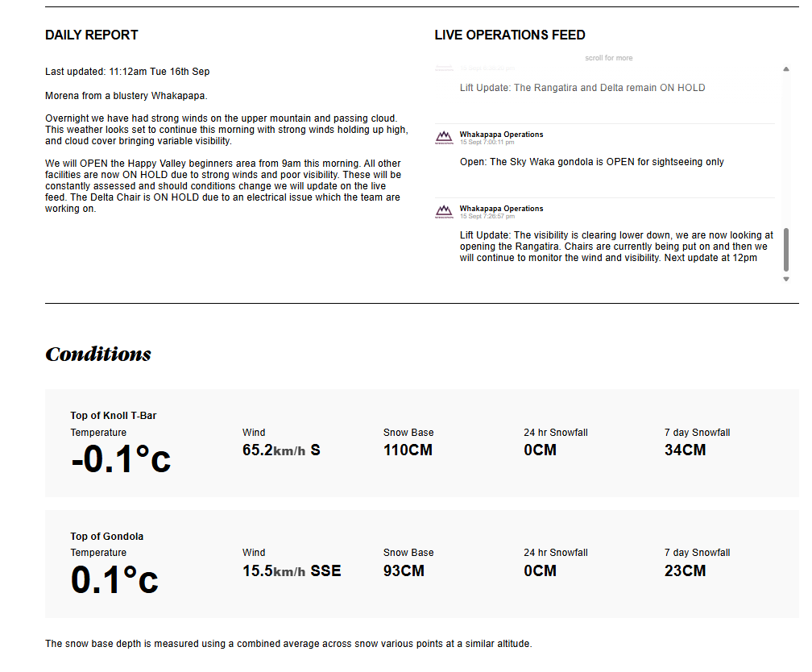Click the live feed scrollbar down arrow
The image size is (812, 672).
click(x=785, y=280)
